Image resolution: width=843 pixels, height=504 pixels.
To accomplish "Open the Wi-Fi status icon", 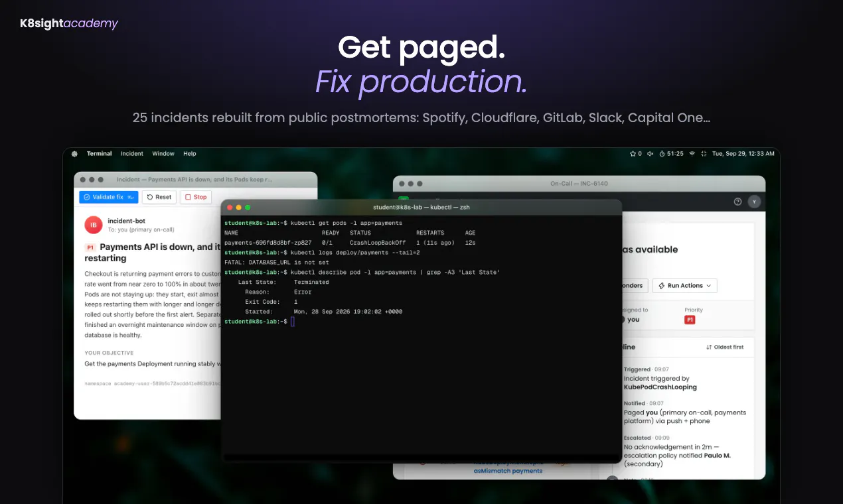I will point(692,154).
